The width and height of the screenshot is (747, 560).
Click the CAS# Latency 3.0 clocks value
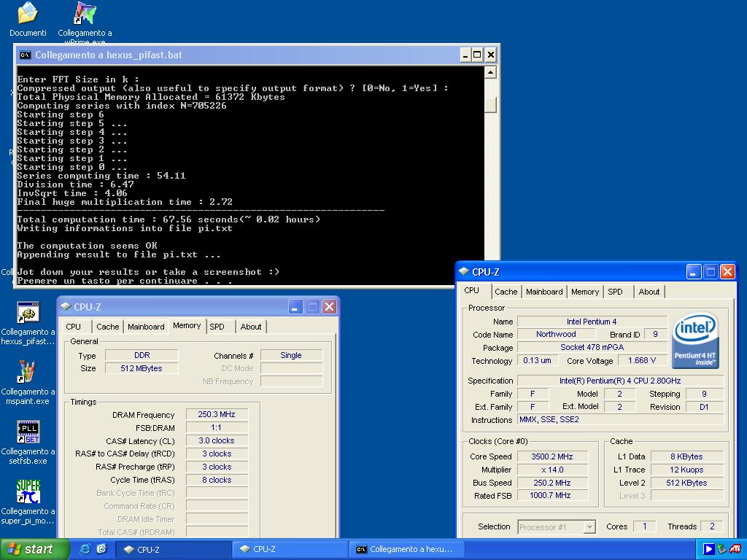[217, 441]
